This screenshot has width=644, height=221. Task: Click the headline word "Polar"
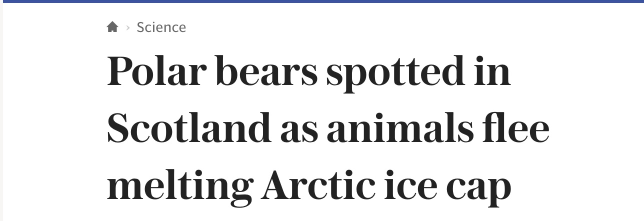pyautogui.click(x=156, y=71)
